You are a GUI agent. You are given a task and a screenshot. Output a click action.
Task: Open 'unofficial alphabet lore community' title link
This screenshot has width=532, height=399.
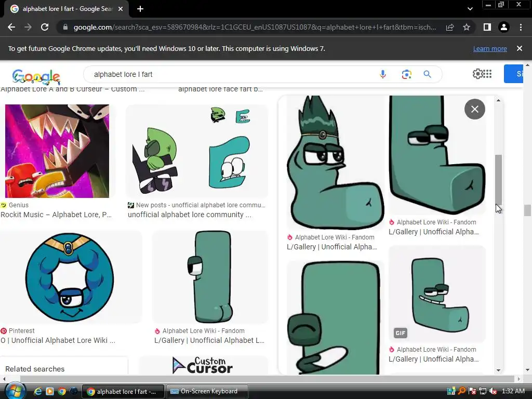[x=189, y=215]
